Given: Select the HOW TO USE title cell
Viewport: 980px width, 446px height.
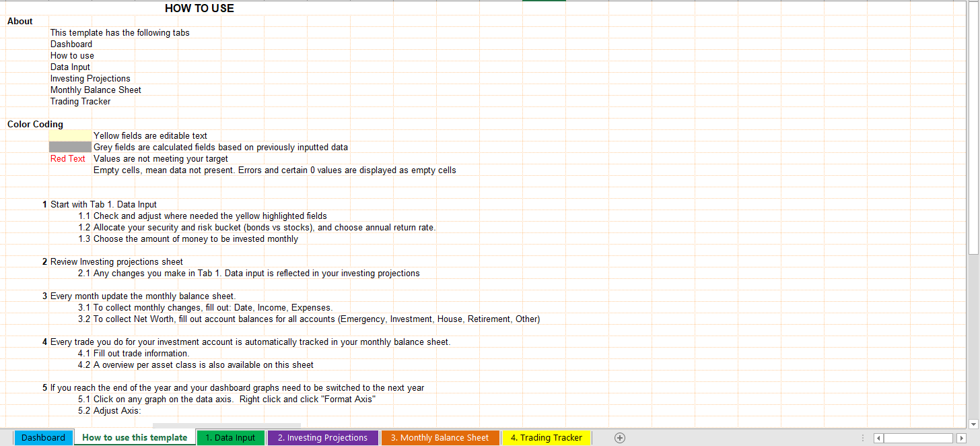Looking at the screenshot, I should coord(199,8).
